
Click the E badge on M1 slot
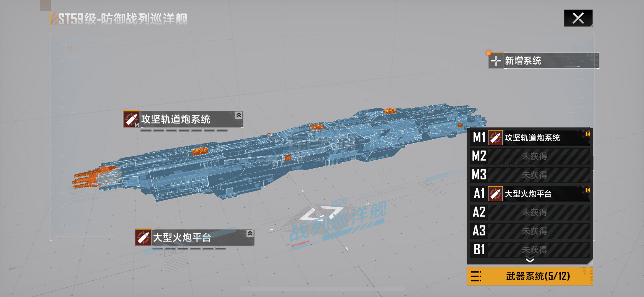point(588,134)
